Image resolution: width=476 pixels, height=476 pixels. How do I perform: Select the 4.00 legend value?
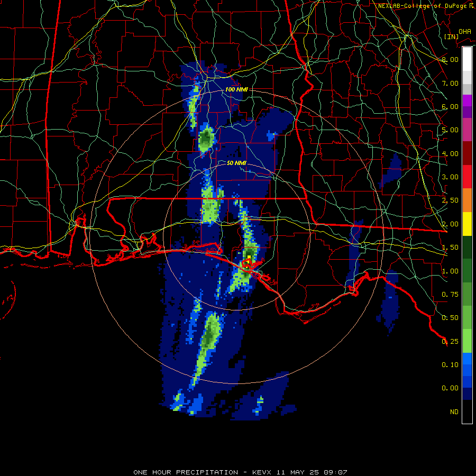point(450,153)
